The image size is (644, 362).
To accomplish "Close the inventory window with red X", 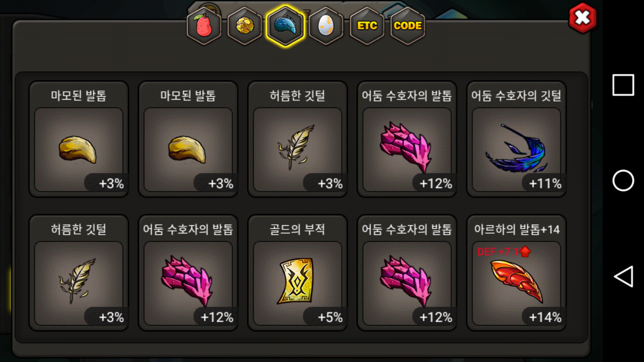I will pyautogui.click(x=582, y=18).
